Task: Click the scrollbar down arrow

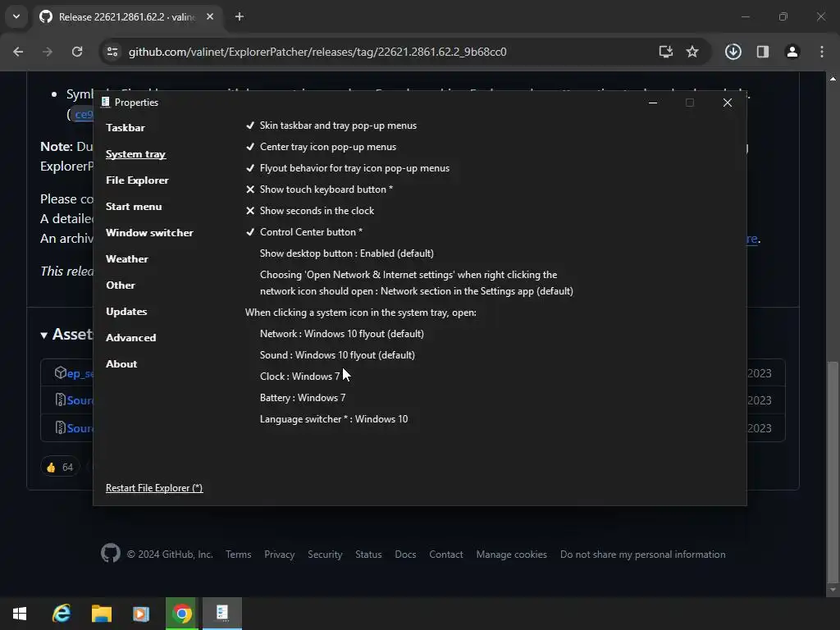Action: point(833,591)
